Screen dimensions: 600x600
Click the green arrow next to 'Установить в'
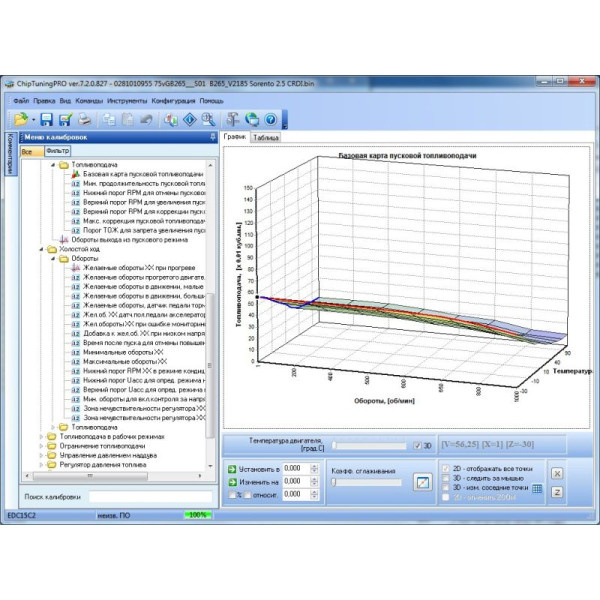[232, 468]
